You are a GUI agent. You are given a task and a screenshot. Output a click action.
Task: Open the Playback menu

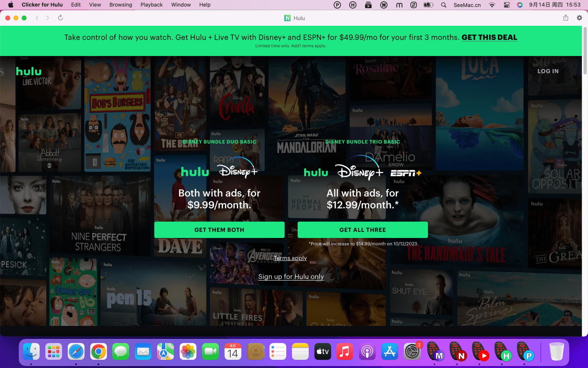pyautogui.click(x=151, y=5)
